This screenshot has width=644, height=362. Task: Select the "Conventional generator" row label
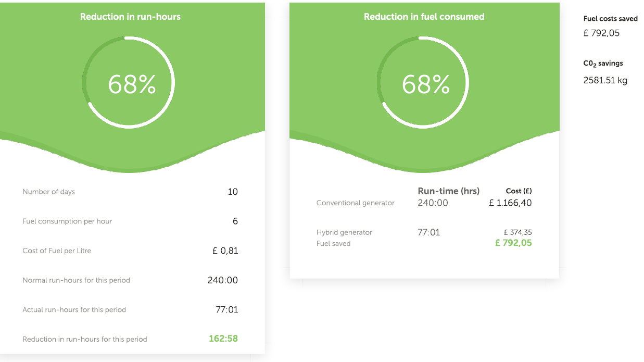click(x=356, y=203)
